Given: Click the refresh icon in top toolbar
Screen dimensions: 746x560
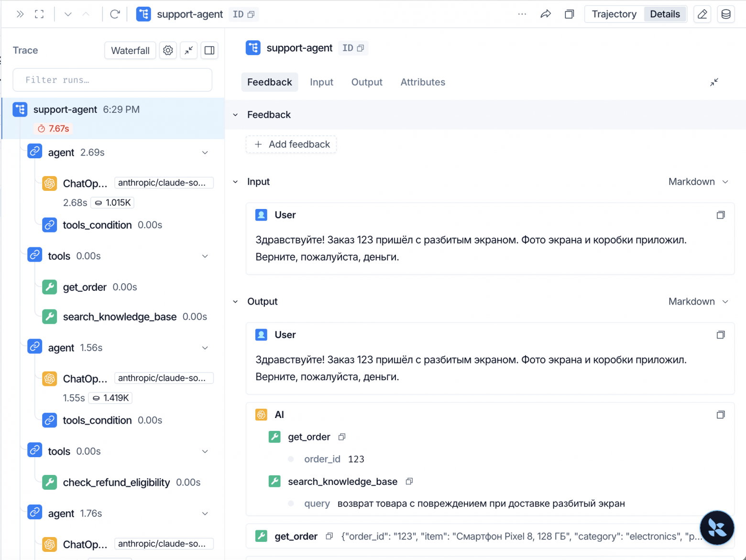Looking at the screenshot, I should (x=115, y=14).
